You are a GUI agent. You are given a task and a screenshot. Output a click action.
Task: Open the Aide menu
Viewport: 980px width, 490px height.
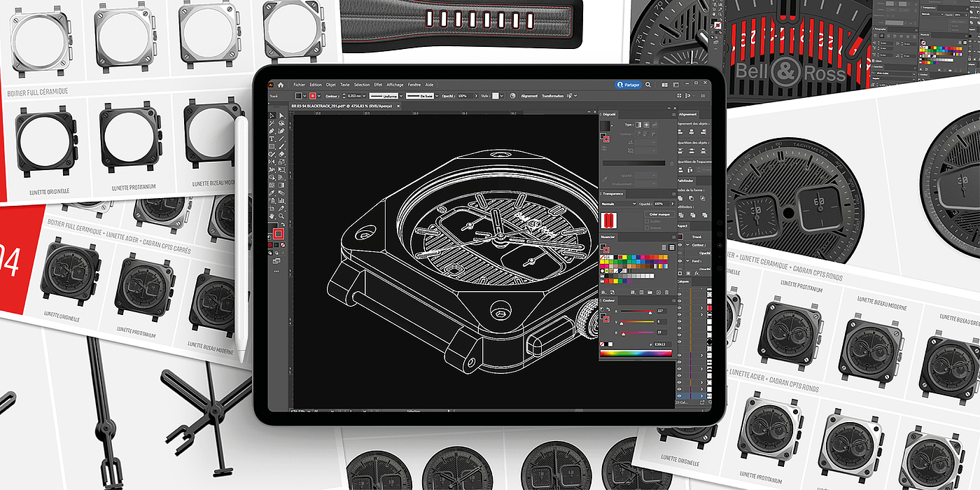click(430, 85)
